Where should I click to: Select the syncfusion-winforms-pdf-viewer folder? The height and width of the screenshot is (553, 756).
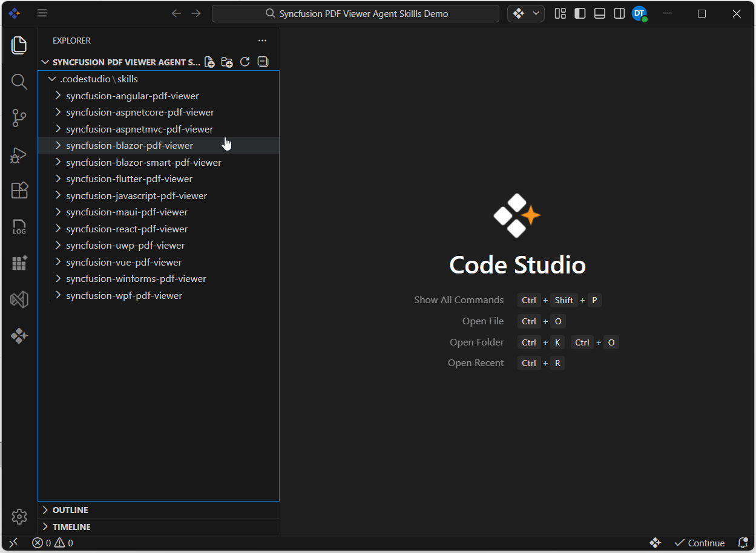tap(159, 278)
